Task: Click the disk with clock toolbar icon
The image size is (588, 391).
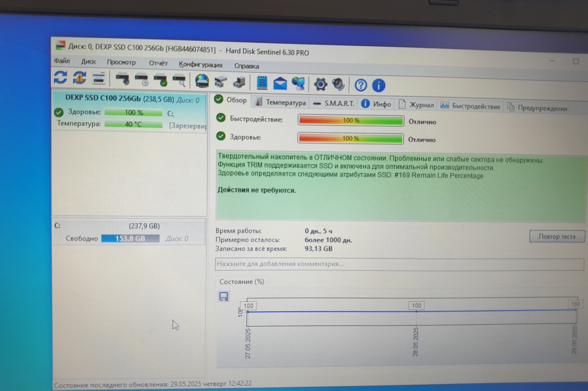Action: coord(142,80)
